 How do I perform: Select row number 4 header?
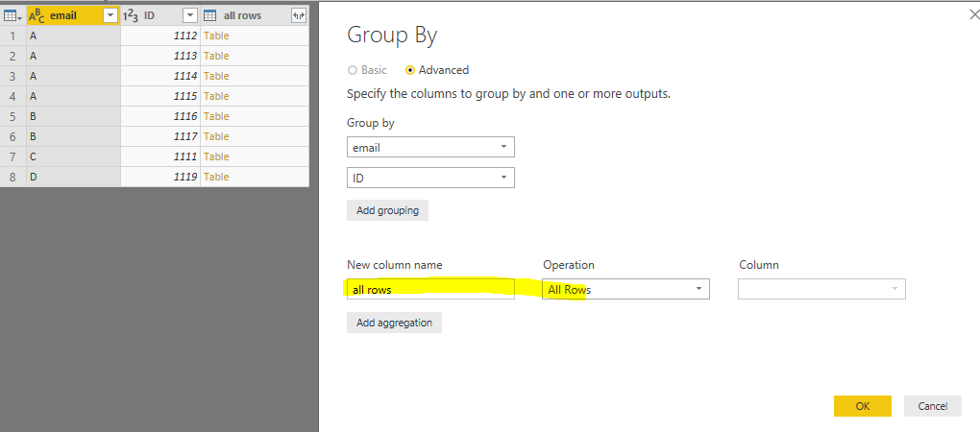coord(13,96)
